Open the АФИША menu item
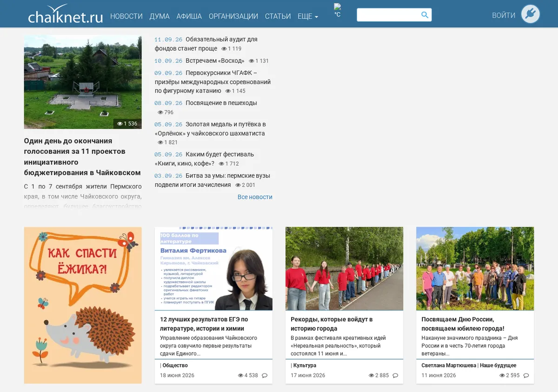 point(189,16)
